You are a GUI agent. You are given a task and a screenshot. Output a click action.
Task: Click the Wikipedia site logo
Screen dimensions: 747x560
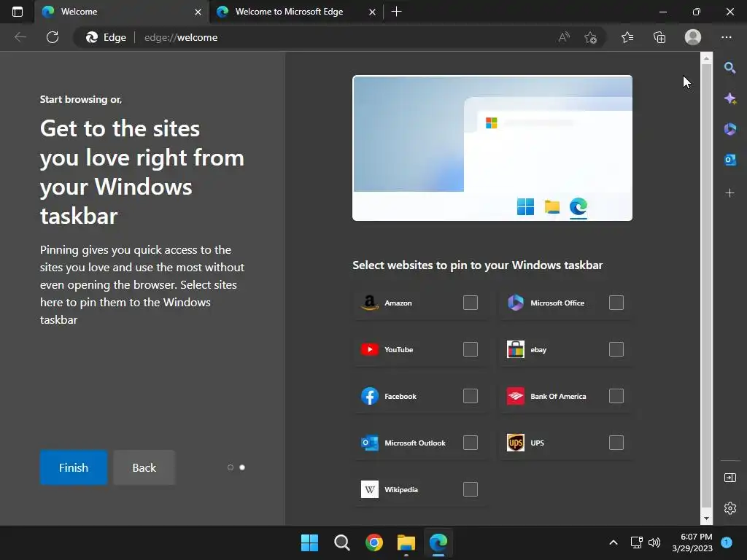(x=370, y=489)
